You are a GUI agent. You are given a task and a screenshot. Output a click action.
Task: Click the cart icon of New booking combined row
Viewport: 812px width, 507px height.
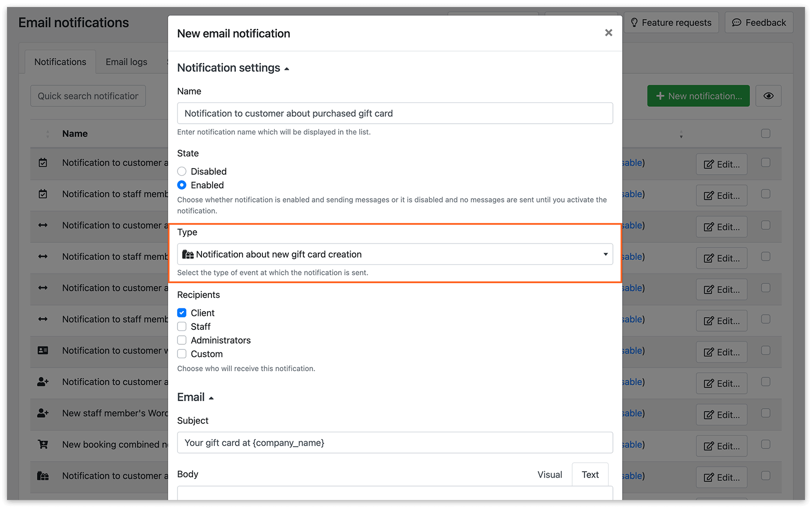[x=43, y=444]
